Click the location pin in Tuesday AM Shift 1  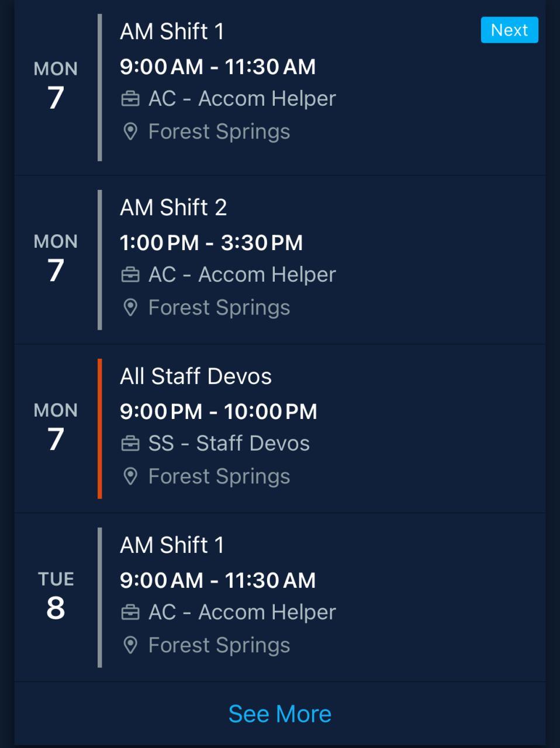[130, 646]
